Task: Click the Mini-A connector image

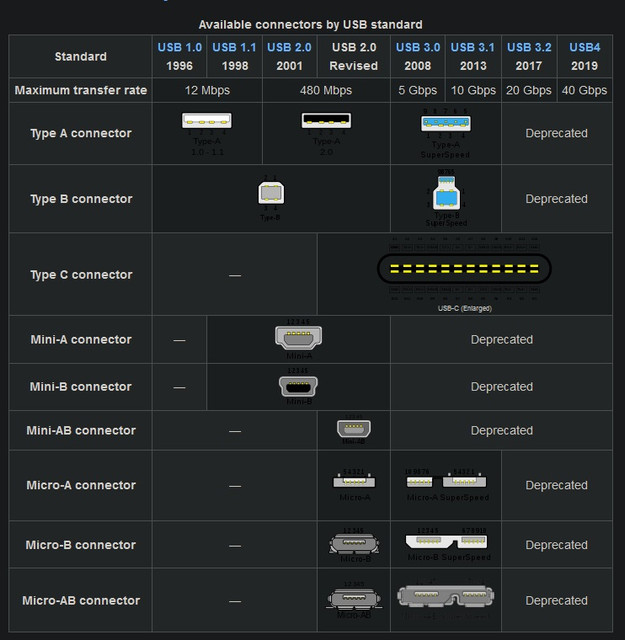Action: 298,337
